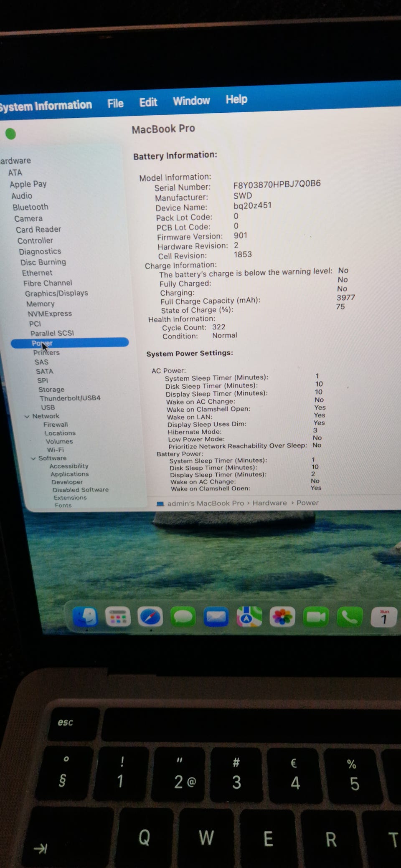Collapse the Software section in sidebar
Viewport: 401px width, 868px height.
(x=33, y=458)
